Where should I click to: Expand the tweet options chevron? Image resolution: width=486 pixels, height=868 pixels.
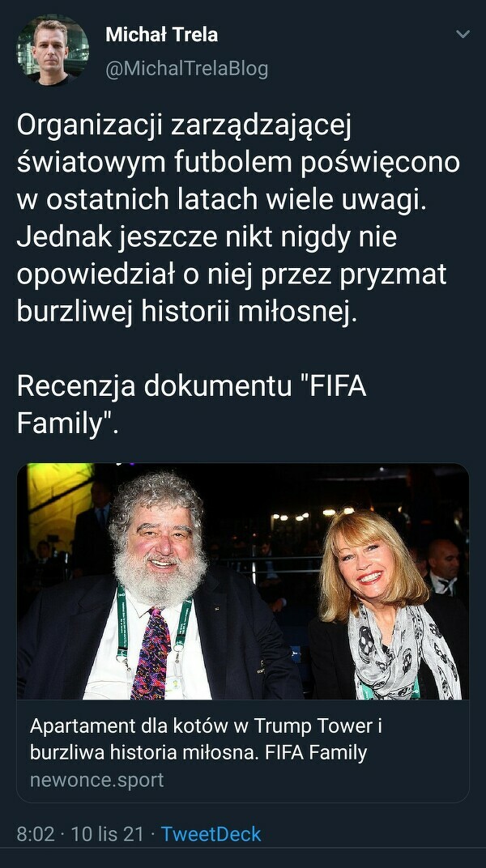[463, 34]
